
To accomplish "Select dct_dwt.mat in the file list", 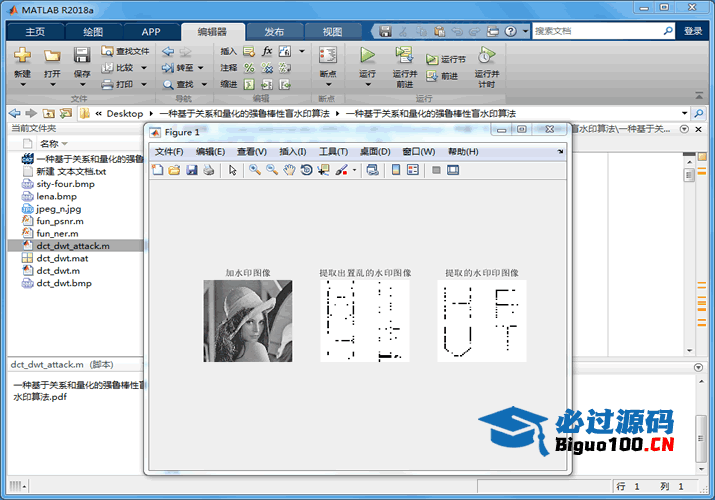I will coord(62,258).
